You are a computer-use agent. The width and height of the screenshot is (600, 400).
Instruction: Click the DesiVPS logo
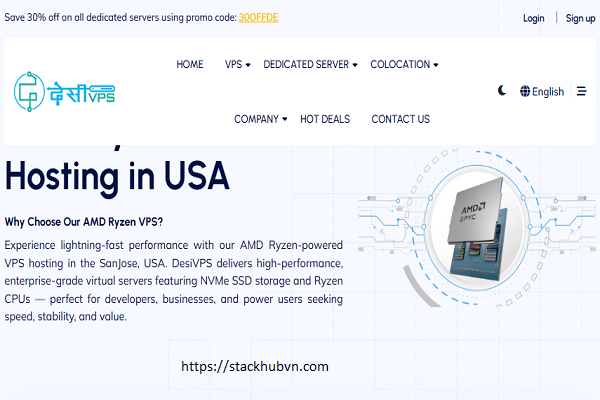pyautogui.click(x=64, y=92)
